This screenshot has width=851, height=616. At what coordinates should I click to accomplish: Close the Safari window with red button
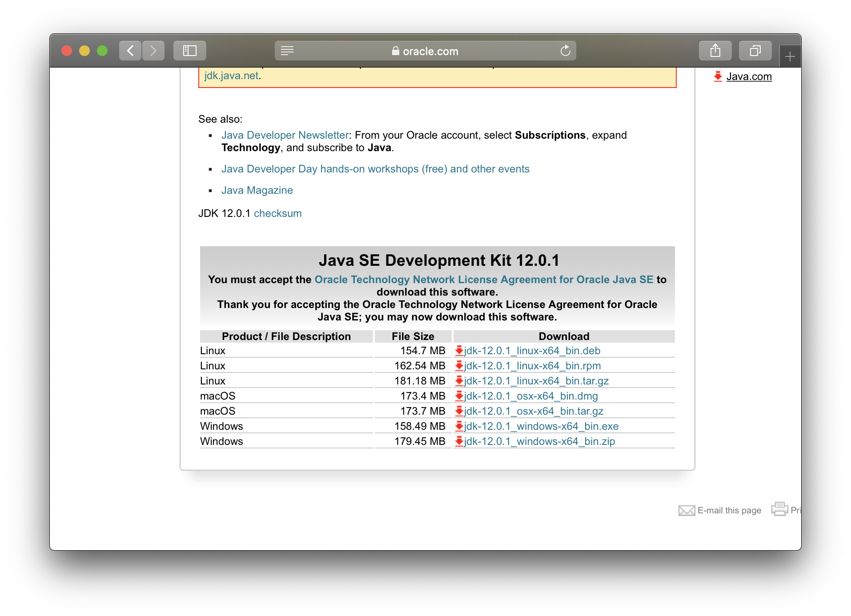point(67,51)
